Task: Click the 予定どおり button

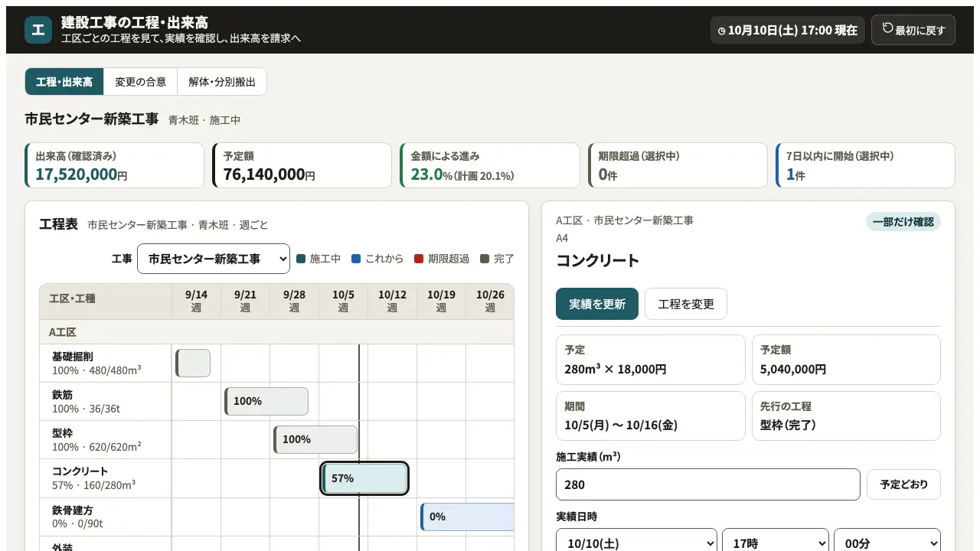Action: click(x=903, y=484)
